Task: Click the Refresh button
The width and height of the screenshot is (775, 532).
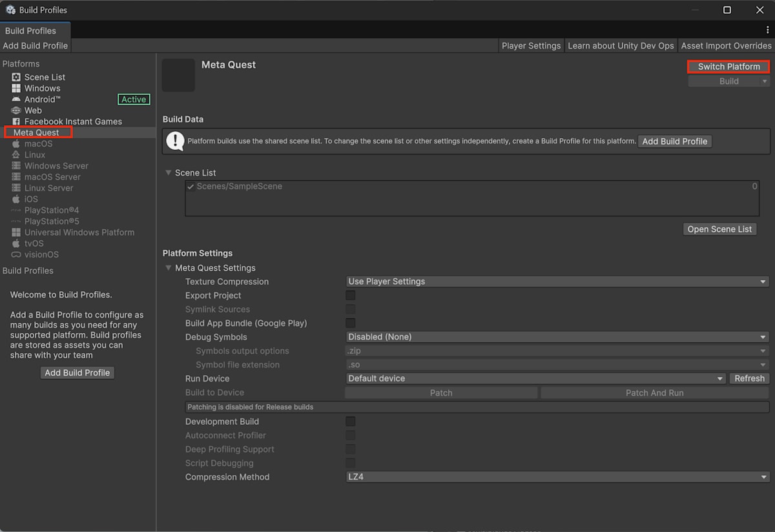Action: [749, 378]
